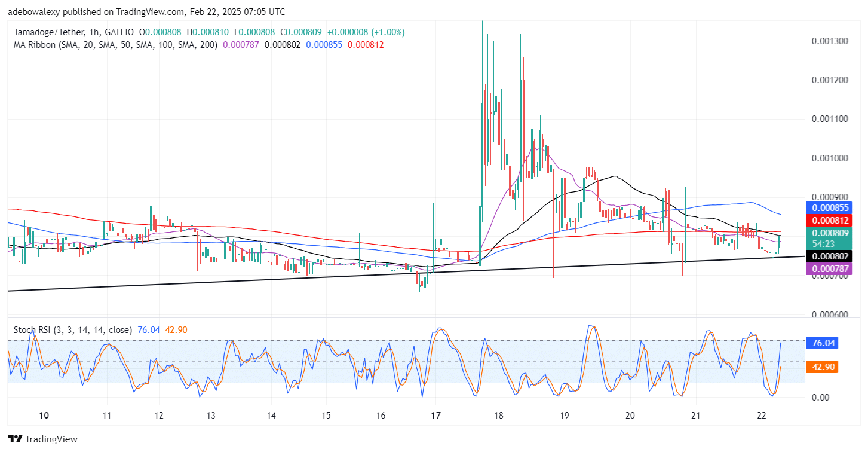This screenshot has width=868, height=452.
Task: Click the 0.00 Stoch RSI axis value
Action: point(820,397)
